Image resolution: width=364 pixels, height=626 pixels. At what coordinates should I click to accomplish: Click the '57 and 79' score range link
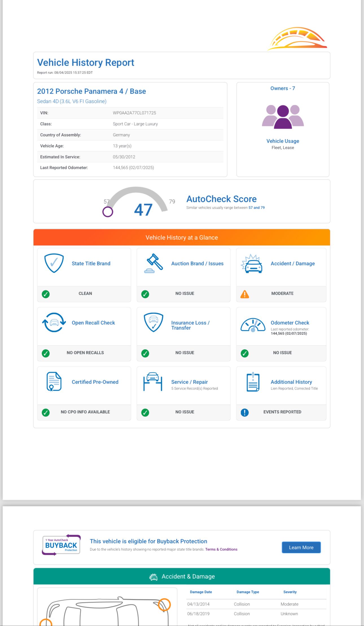point(256,208)
